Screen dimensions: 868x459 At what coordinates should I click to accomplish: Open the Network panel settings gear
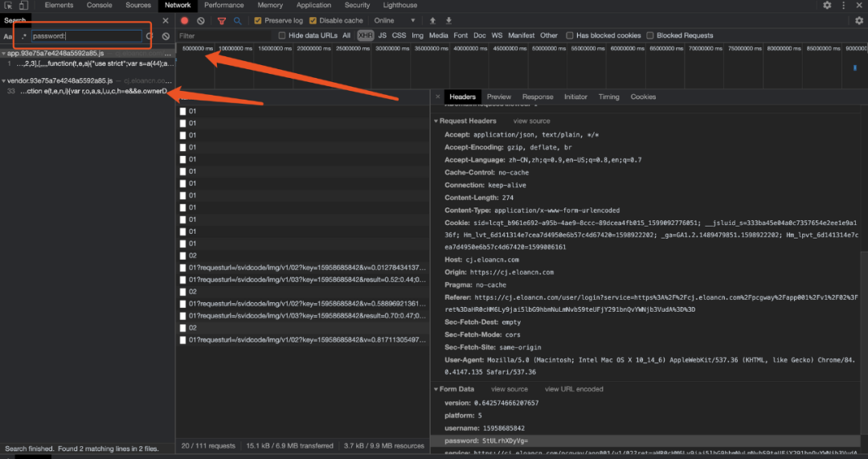coord(858,20)
